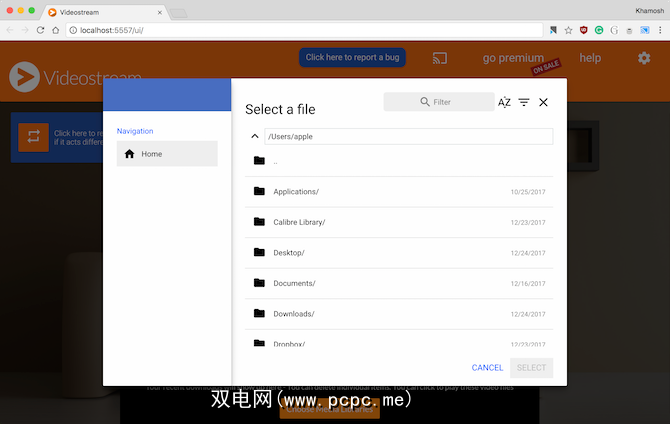
Task: Open the Downloads/ folder
Action: [399, 314]
